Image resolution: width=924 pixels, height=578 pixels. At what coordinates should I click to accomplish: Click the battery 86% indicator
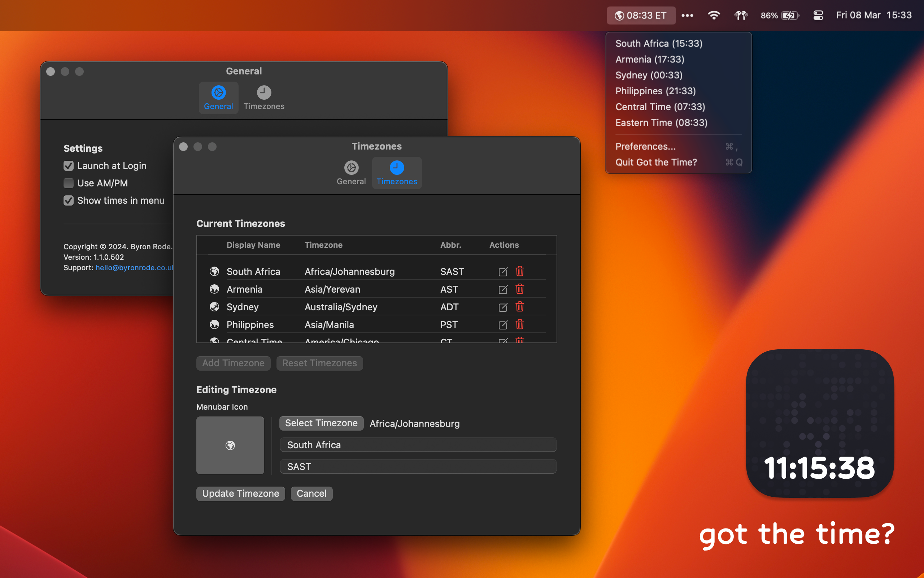pyautogui.click(x=780, y=15)
